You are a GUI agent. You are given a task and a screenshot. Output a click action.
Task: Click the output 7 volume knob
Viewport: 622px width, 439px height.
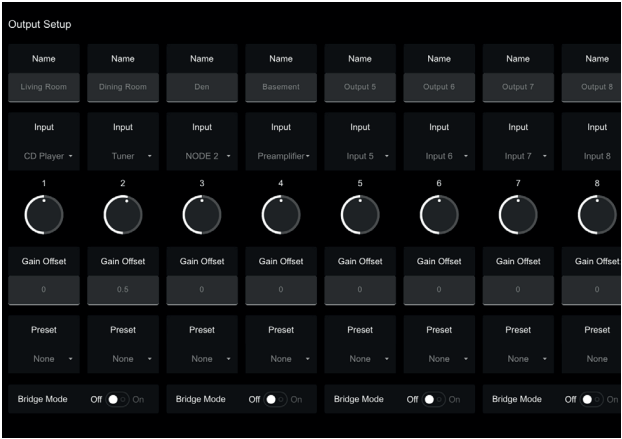[517, 214]
